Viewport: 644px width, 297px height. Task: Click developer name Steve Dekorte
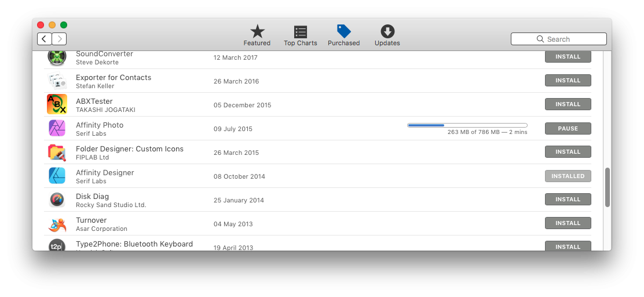[97, 63]
